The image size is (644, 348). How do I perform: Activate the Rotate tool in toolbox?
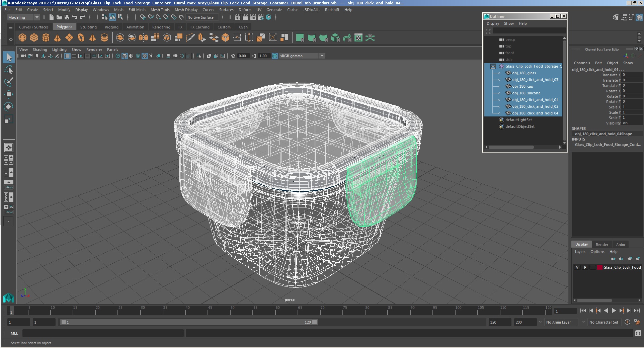9,107
